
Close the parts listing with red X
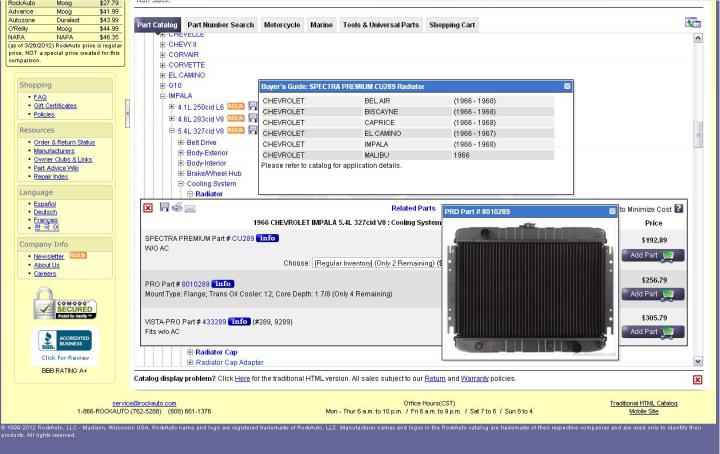[148, 208]
